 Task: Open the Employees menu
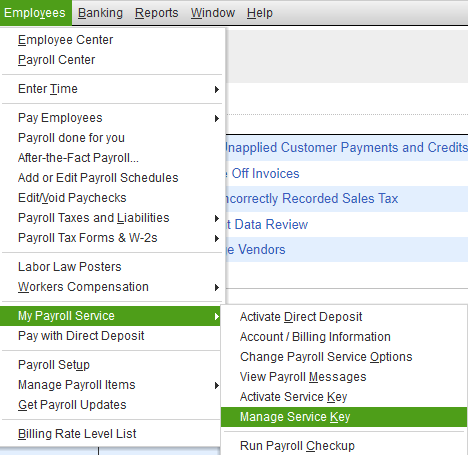[x=35, y=13]
